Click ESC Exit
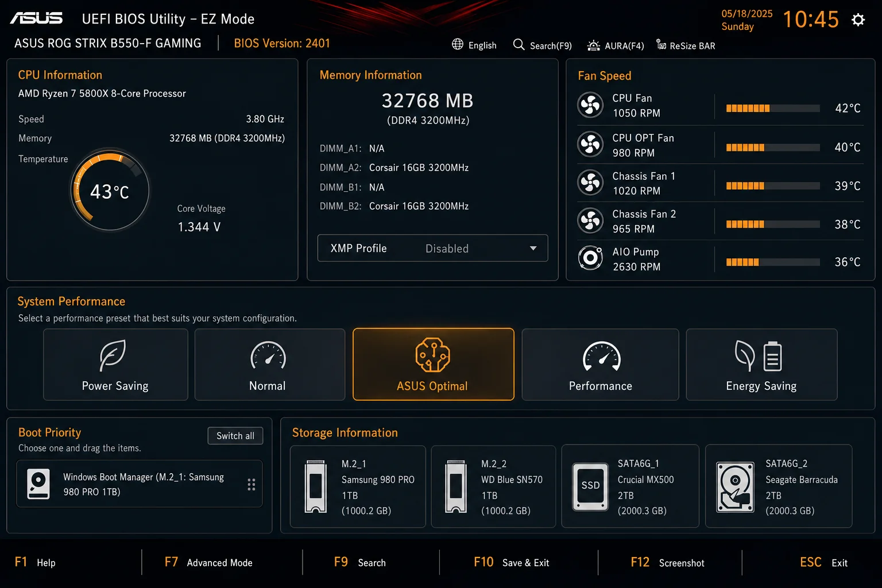This screenshot has height=588, width=882. tap(823, 562)
